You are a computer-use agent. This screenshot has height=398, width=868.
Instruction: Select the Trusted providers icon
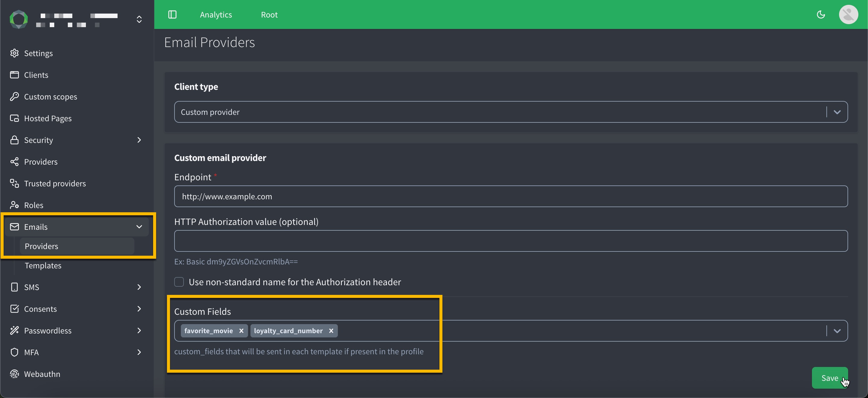click(x=14, y=183)
